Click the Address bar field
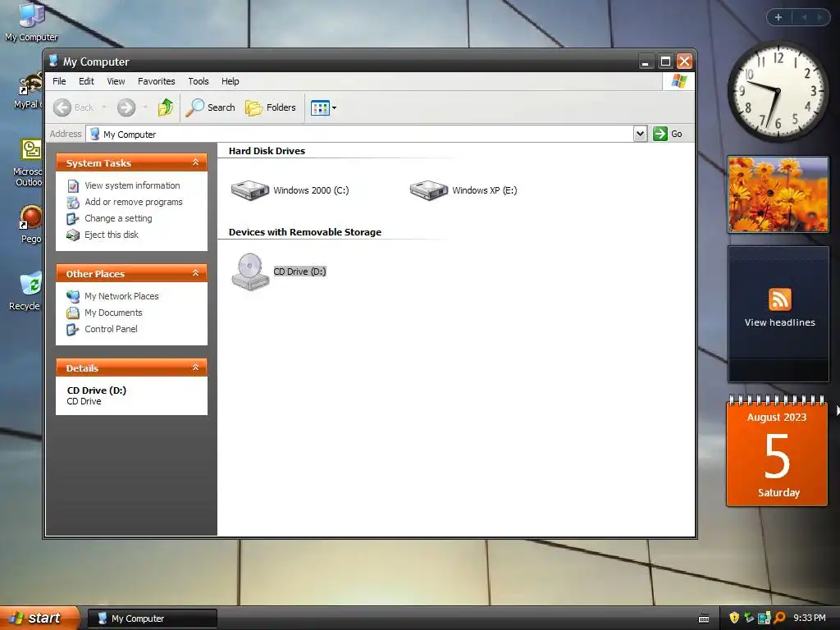Screen dimensions: 840x630 click(359, 134)
